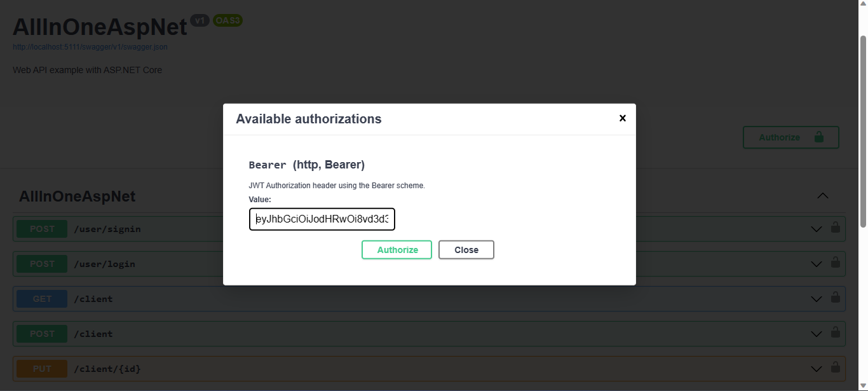This screenshot has height=391, width=868.
Task: Focus the Bearer token Value field
Action: click(x=322, y=219)
